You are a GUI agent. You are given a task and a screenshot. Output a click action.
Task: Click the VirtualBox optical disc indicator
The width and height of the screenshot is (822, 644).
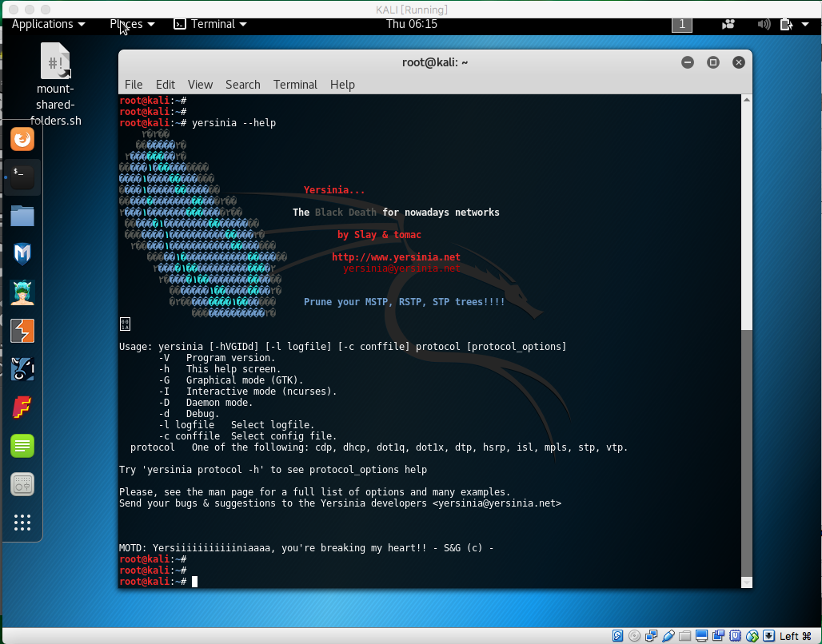634,636
